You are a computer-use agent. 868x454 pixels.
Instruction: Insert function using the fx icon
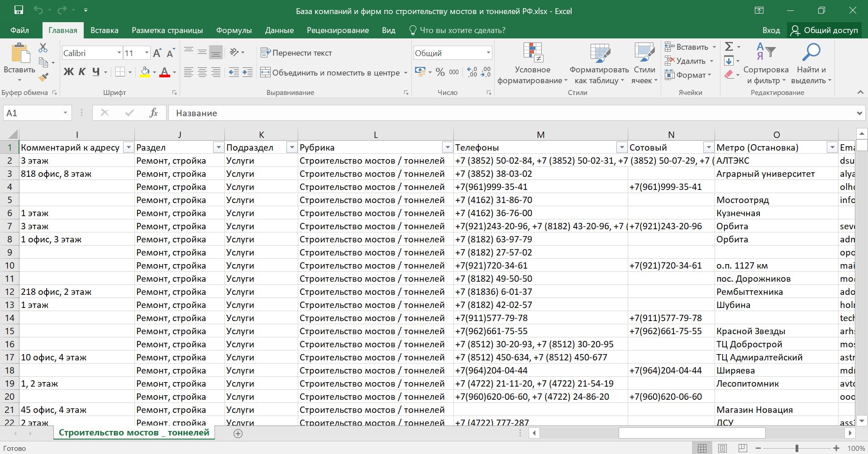(153, 113)
